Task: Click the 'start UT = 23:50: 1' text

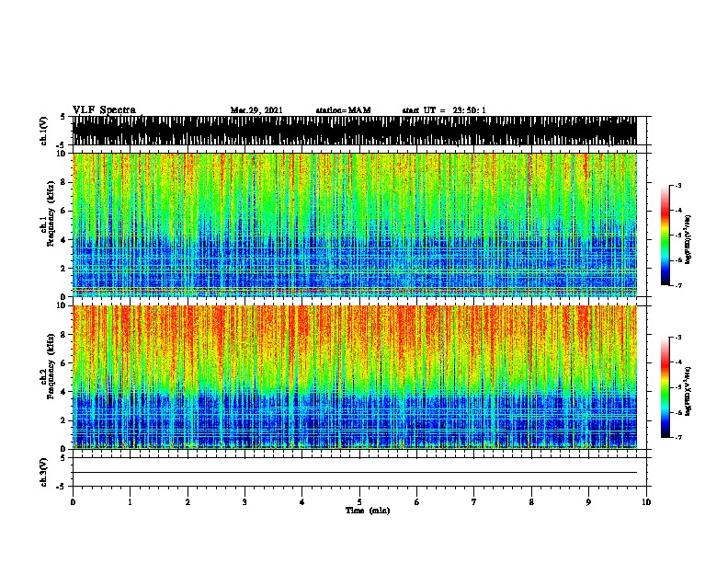Action: [x=444, y=110]
